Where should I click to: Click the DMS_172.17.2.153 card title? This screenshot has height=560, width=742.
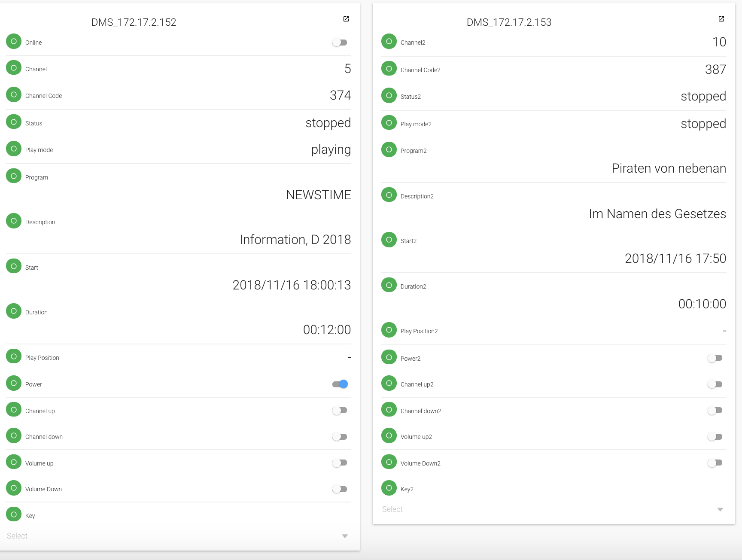pyautogui.click(x=509, y=22)
